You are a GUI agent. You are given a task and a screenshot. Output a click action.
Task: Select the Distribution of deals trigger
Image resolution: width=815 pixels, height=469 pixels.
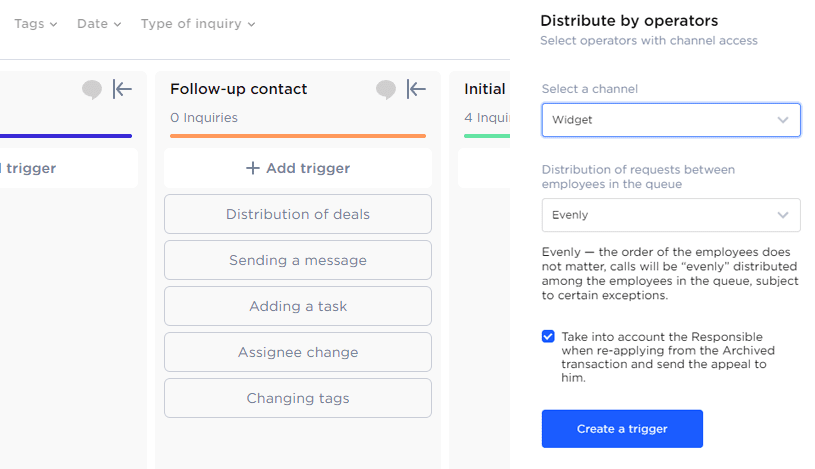(x=298, y=214)
